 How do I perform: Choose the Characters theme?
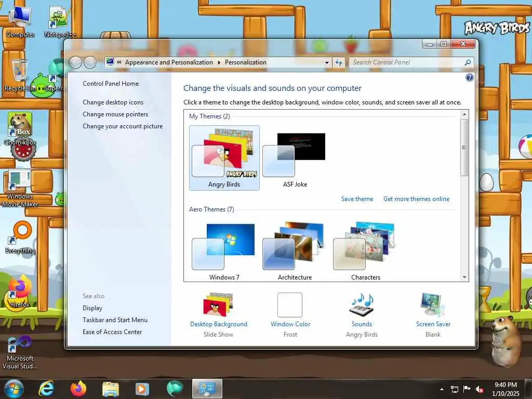(365, 251)
